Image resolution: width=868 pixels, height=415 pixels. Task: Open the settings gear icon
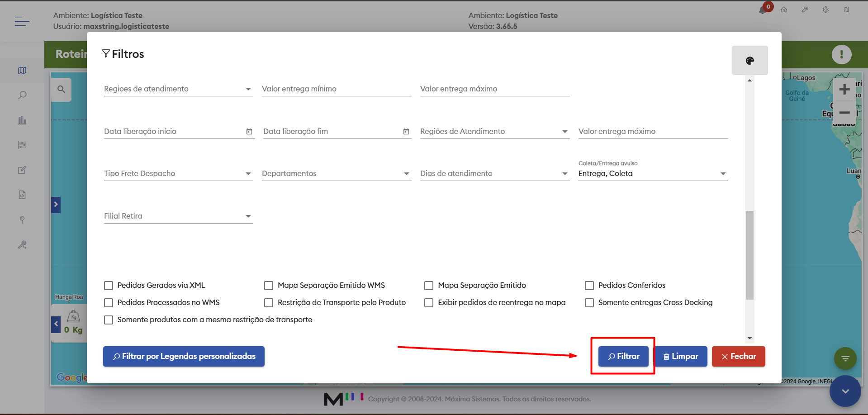[x=825, y=10]
